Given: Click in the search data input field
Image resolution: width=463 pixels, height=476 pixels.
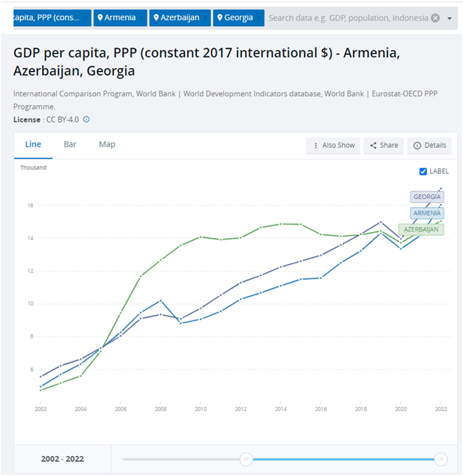Looking at the screenshot, I should [348, 18].
